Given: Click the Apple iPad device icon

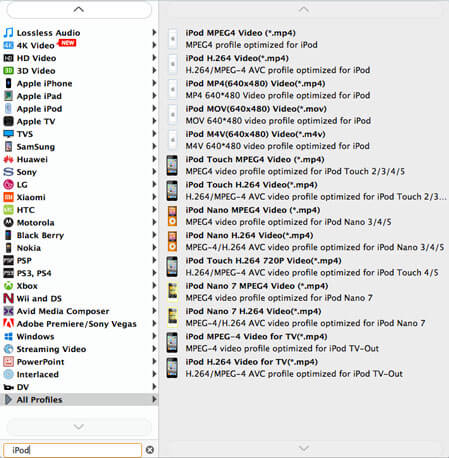Looking at the screenshot, I should pyautogui.click(x=8, y=96).
